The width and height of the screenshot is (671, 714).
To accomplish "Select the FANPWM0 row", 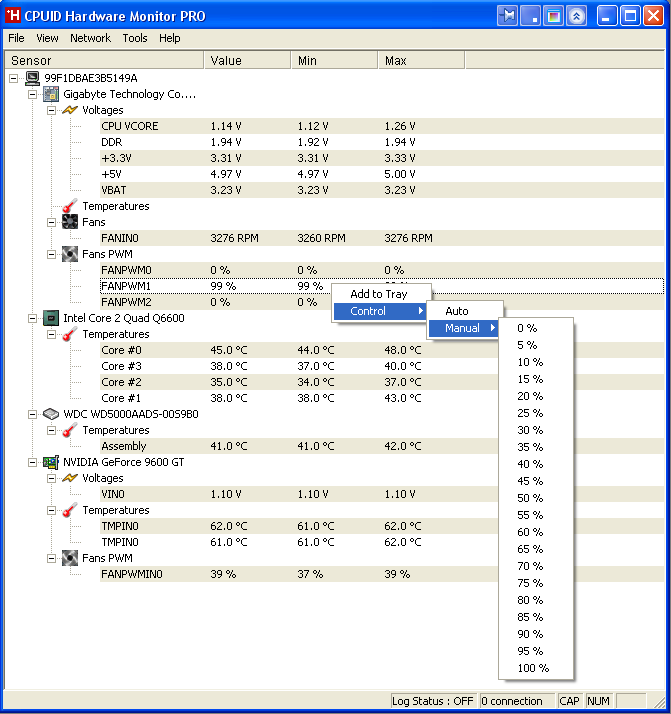I will [381, 270].
